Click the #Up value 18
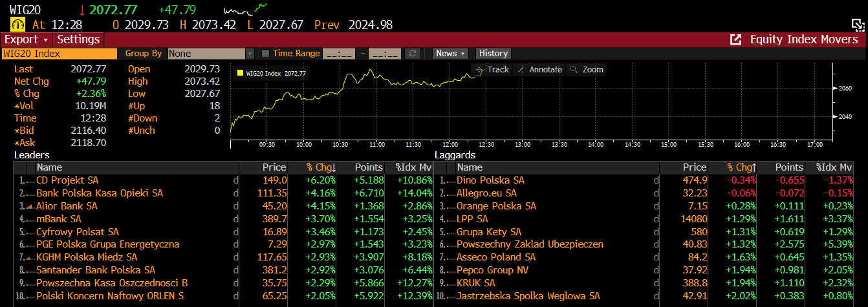 (x=215, y=106)
